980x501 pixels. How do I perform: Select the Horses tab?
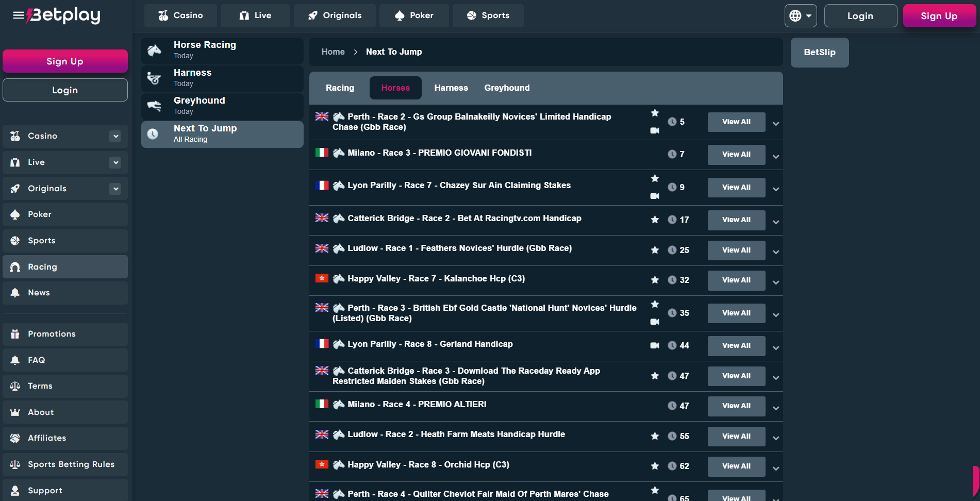pos(395,88)
